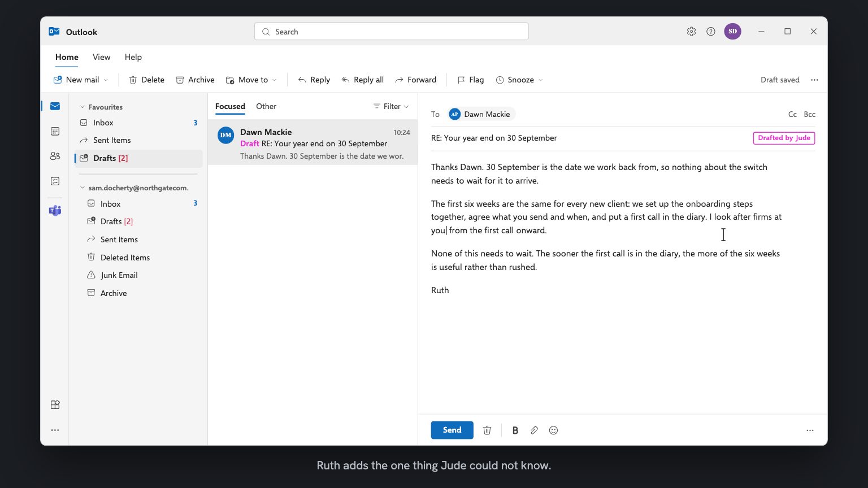Switch to View ribbon tab
The image size is (868, 488).
(101, 57)
